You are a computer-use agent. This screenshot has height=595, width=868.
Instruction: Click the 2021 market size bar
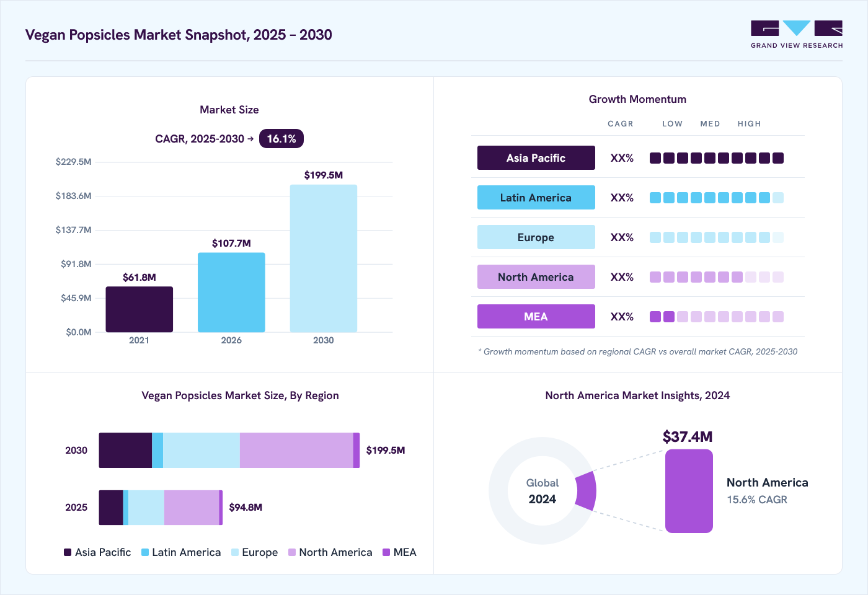coord(139,309)
